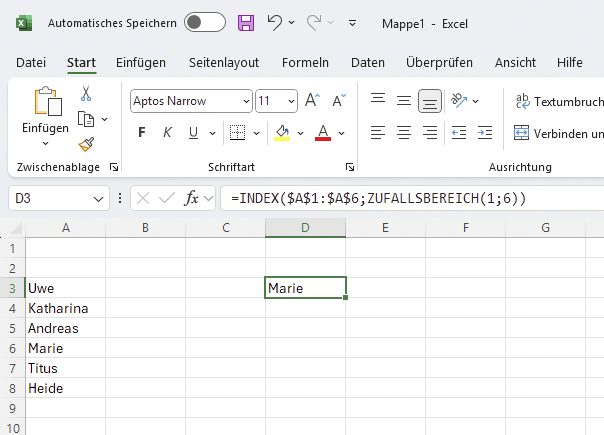604x435 pixels.
Task: Click the select-all corner triangle
Action: tap(16, 228)
